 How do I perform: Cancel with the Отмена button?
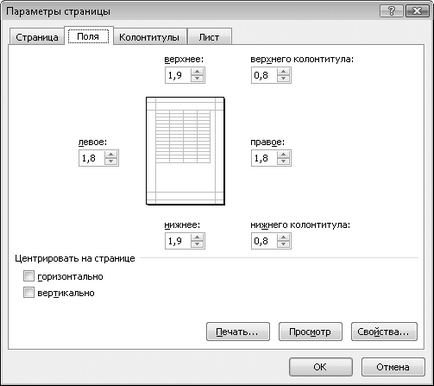point(393,367)
